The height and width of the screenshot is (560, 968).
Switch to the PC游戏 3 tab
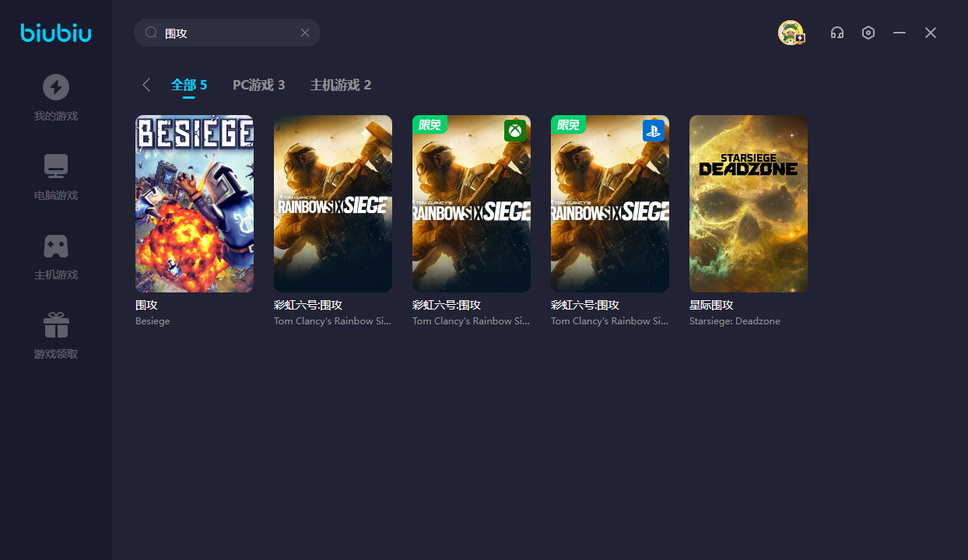click(258, 85)
